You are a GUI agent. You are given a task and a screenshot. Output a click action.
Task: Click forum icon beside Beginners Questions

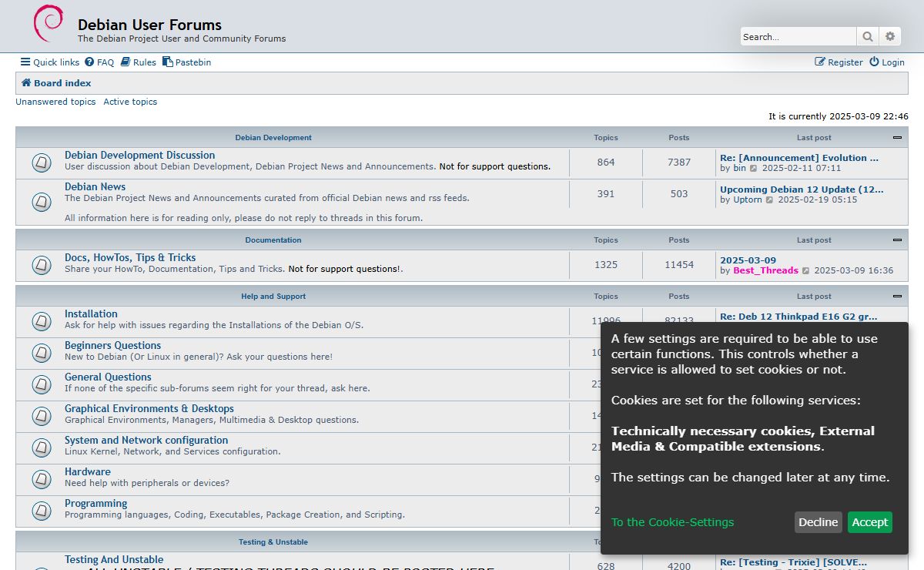42,353
